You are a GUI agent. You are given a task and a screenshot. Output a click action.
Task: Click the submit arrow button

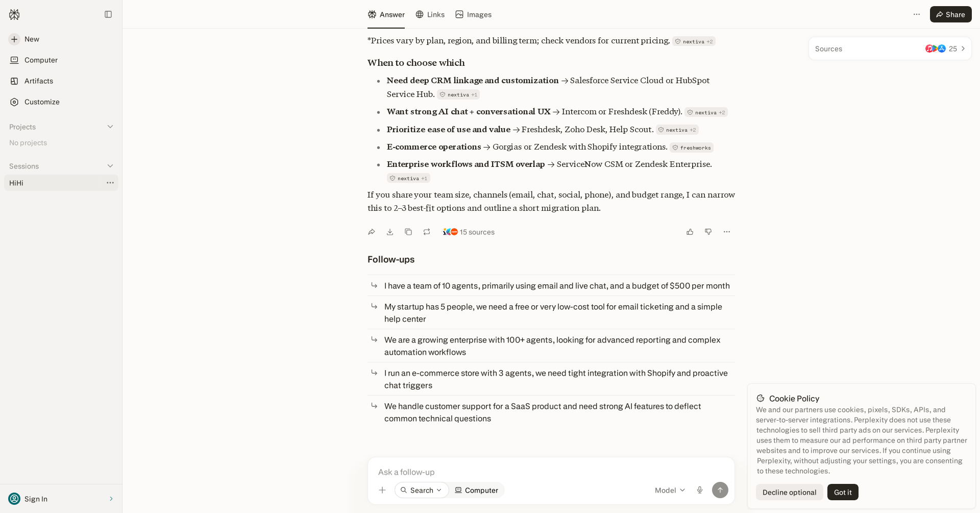(720, 490)
